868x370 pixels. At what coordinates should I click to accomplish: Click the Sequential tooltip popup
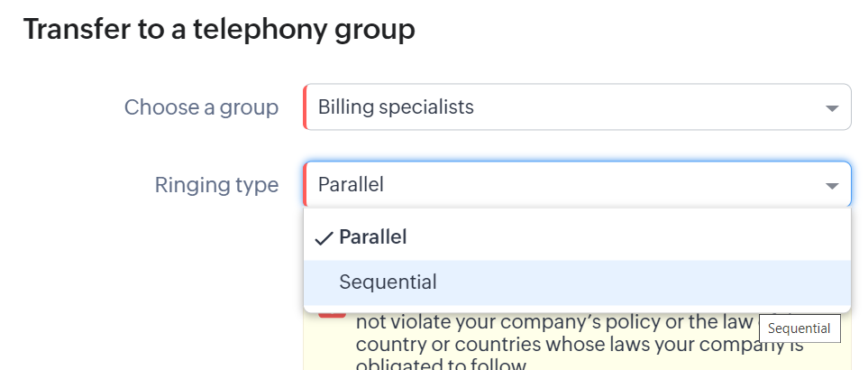coord(799,328)
